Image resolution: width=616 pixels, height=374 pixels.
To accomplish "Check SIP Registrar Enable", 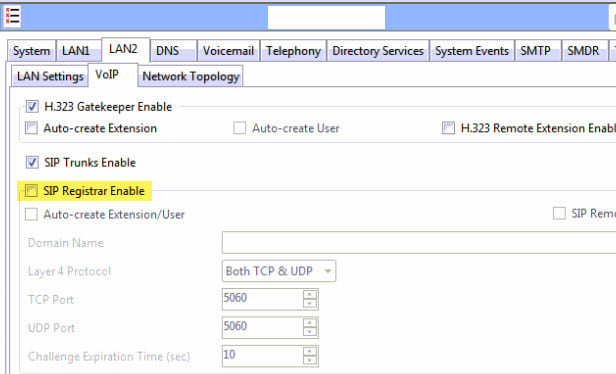I will point(31,191).
